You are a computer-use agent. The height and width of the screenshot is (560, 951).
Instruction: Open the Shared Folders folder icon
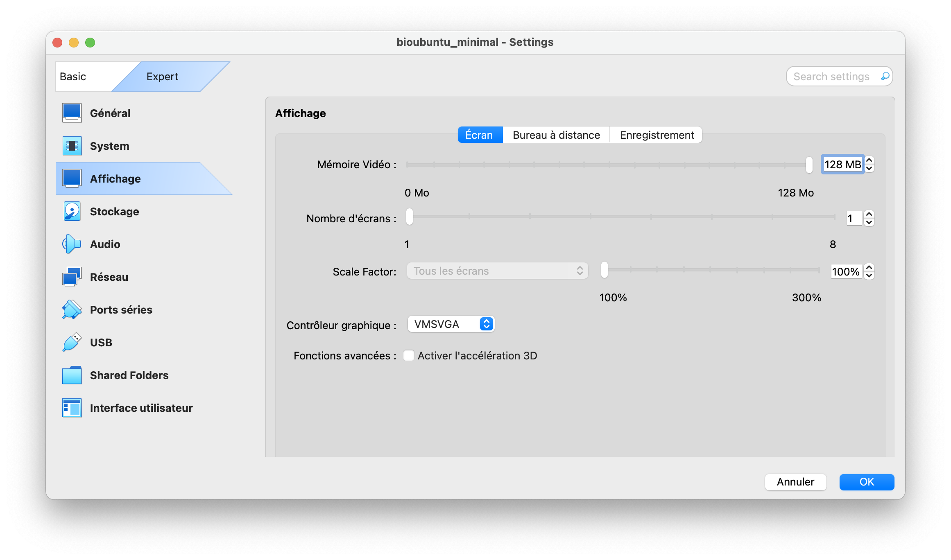[72, 375]
